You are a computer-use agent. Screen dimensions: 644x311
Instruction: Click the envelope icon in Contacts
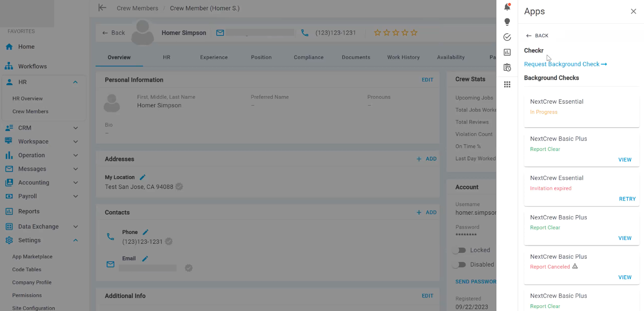tap(110, 264)
